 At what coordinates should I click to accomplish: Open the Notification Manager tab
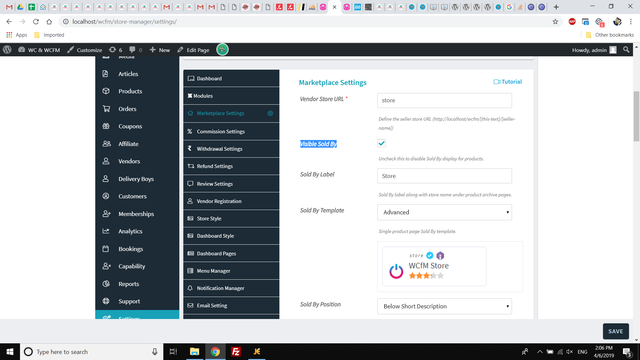click(x=231, y=288)
